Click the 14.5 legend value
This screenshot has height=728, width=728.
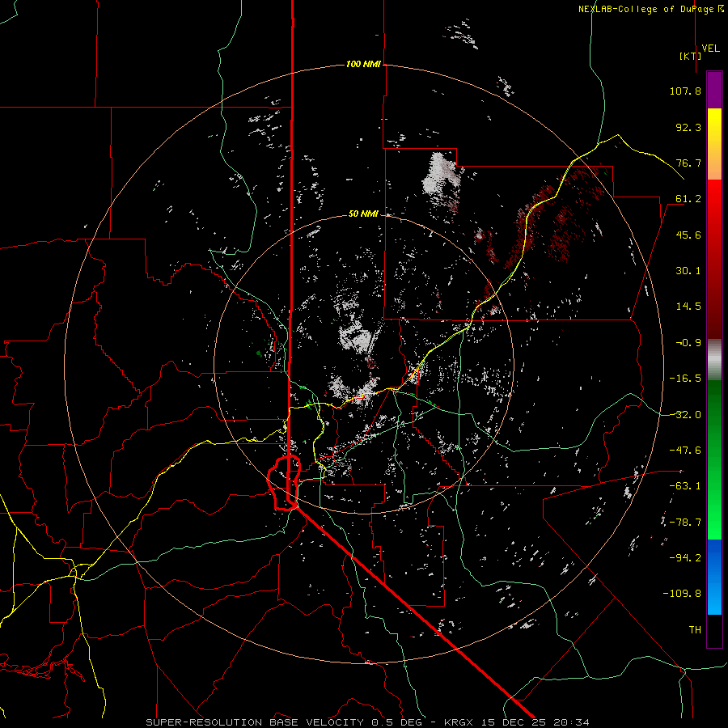point(688,307)
